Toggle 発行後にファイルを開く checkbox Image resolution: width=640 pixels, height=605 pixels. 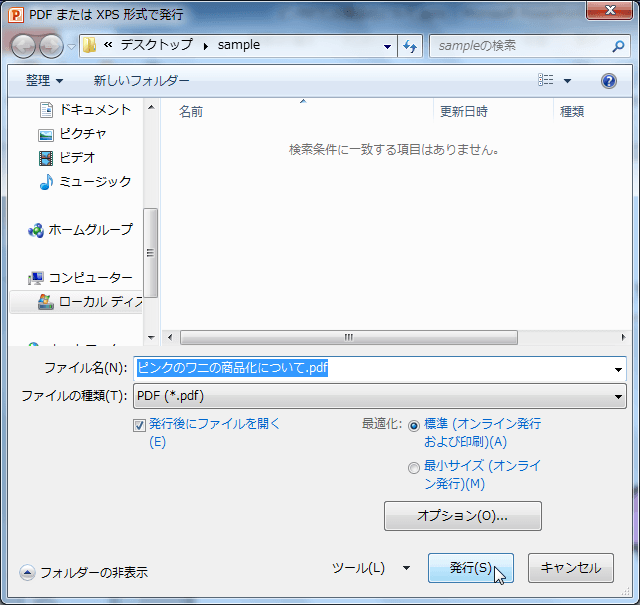(139, 425)
